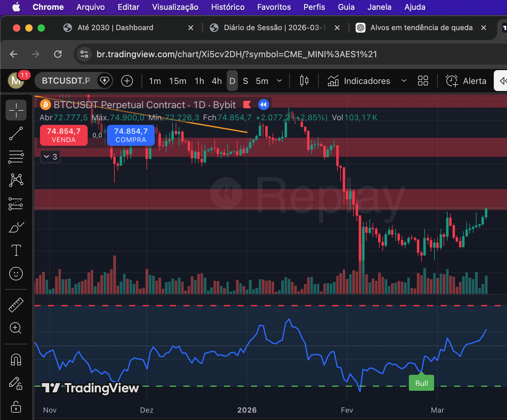Select the ruler measure tool
The height and width of the screenshot is (420, 507).
[16, 305]
